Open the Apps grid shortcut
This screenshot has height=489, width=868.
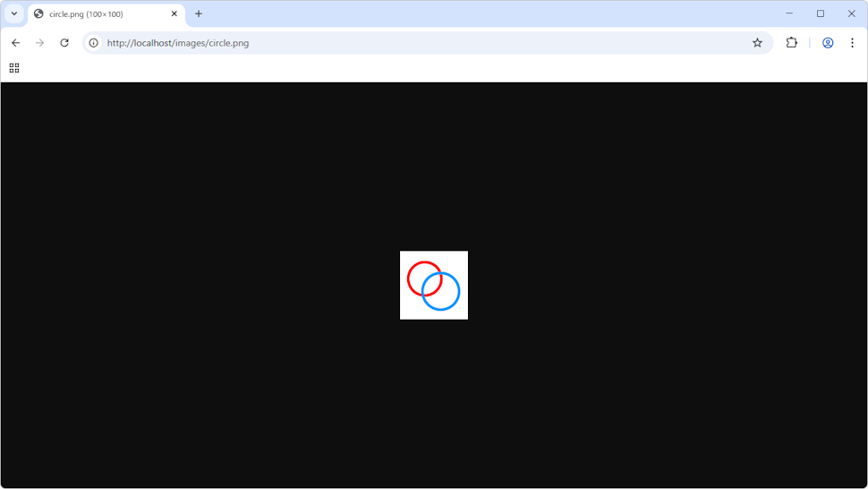(x=14, y=68)
